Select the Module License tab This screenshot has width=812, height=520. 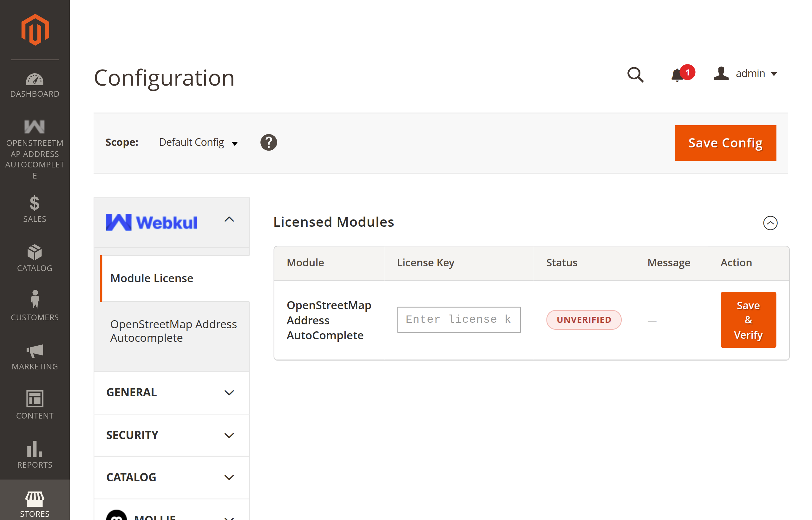tap(175, 278)
